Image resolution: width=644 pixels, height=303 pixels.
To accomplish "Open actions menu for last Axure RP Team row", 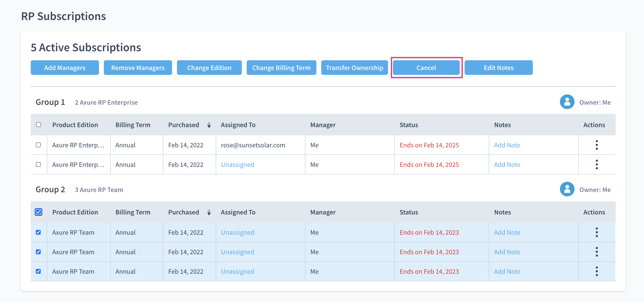I will coord(596,271).
